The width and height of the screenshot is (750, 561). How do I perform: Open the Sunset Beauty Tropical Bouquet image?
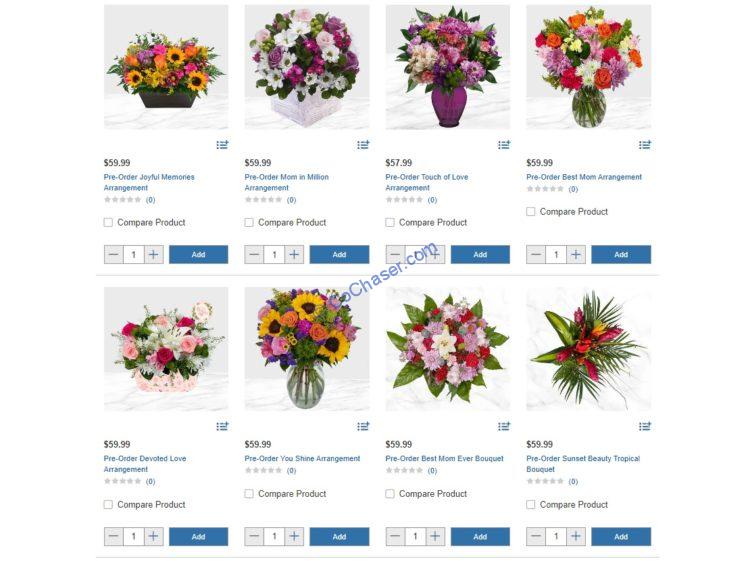click(588, 349)
